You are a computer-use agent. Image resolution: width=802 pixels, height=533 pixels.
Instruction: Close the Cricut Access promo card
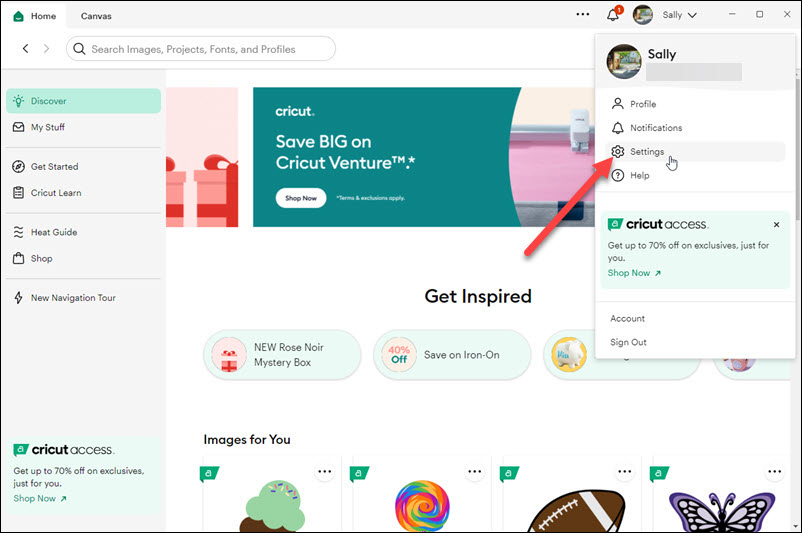pos(777,225)
